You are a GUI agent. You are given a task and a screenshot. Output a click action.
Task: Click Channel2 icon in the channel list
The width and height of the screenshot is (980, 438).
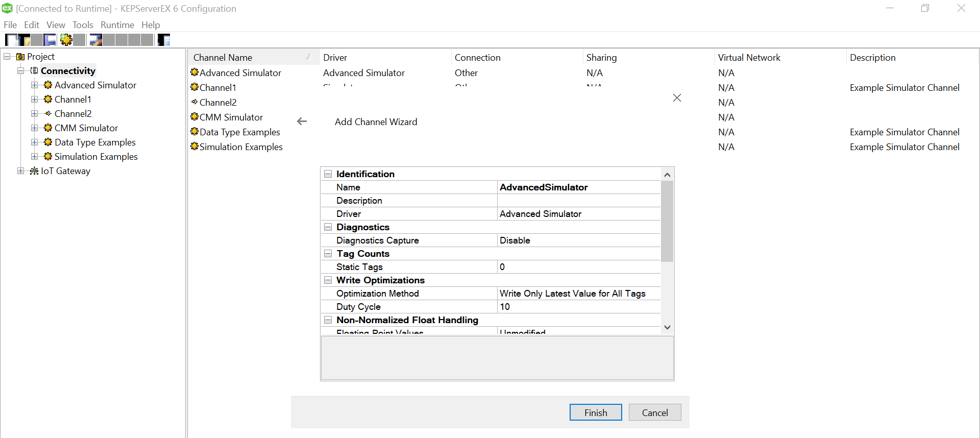point(194,102)
